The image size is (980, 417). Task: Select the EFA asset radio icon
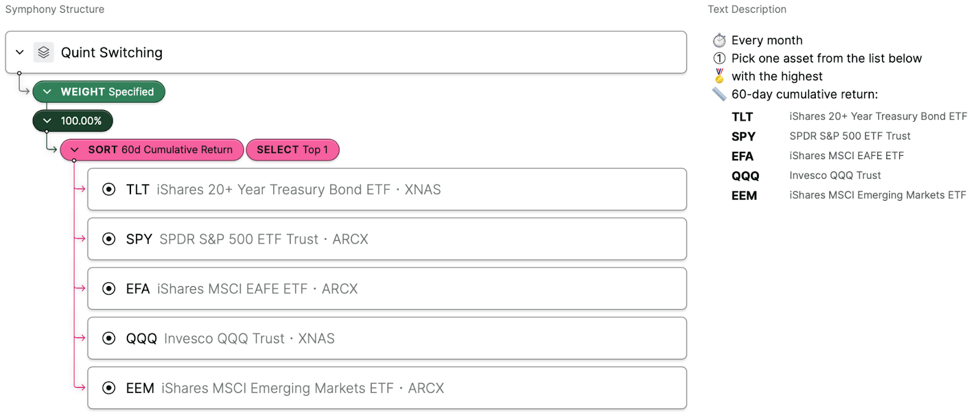coord(109,288)
